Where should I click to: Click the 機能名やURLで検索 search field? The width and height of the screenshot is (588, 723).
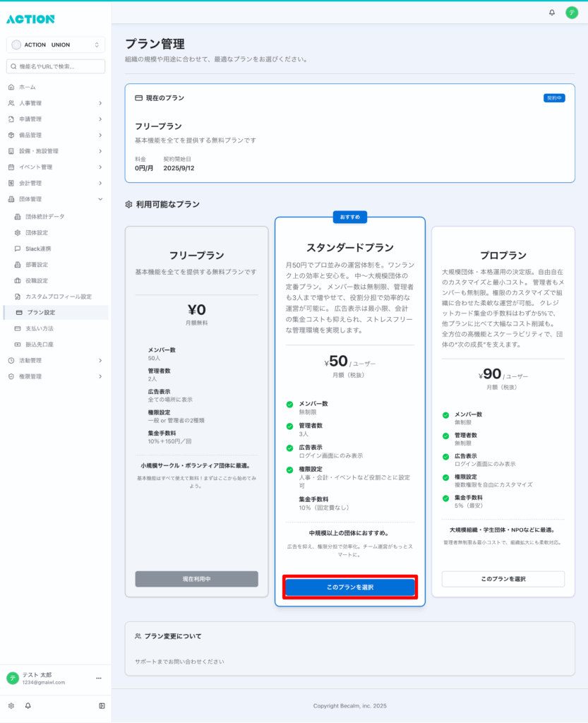pyautogui.click(x=56, y=66)
